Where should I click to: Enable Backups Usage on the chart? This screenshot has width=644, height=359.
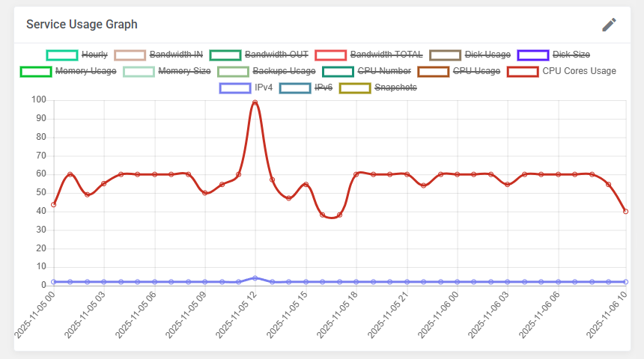267,72
